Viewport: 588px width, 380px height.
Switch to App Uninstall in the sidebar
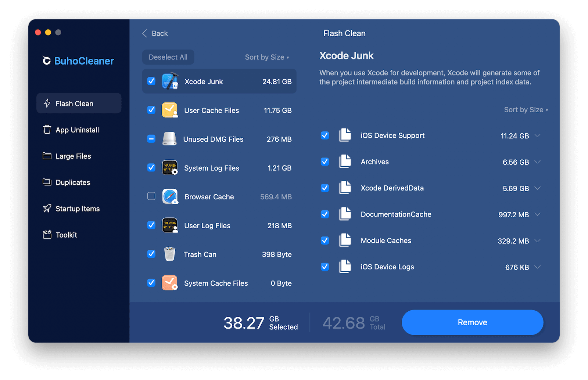[x=79, y=130]
